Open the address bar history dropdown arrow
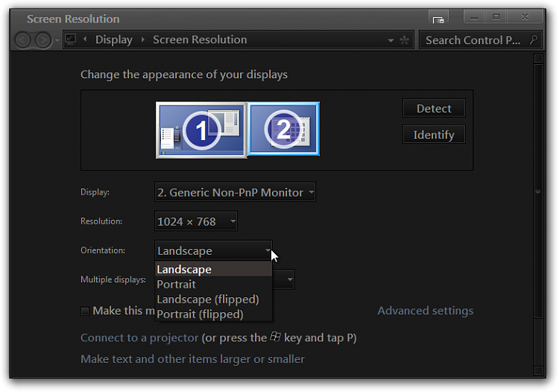This screenshot has width=559, height=392. click(391, 40)
